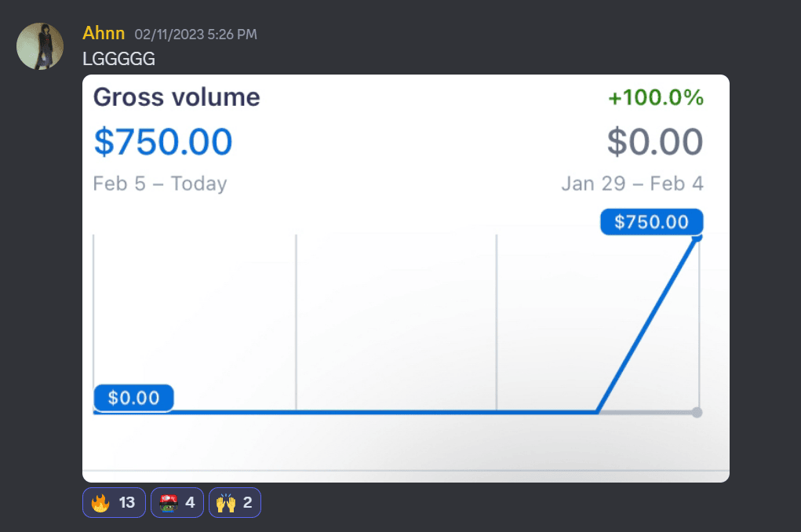This screenshot has width=801, height=532.
Task: Click the fire reaction count 13
Action: pos(127,502)
